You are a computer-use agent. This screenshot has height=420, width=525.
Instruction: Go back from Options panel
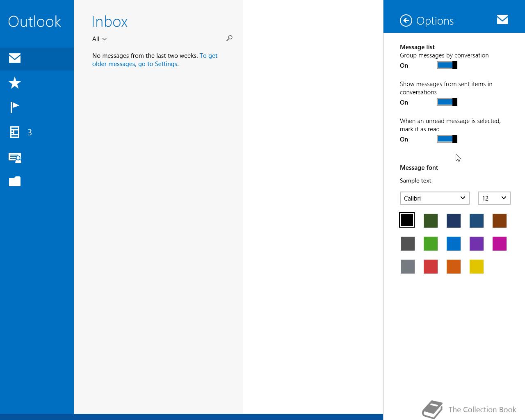pos(406,21)
